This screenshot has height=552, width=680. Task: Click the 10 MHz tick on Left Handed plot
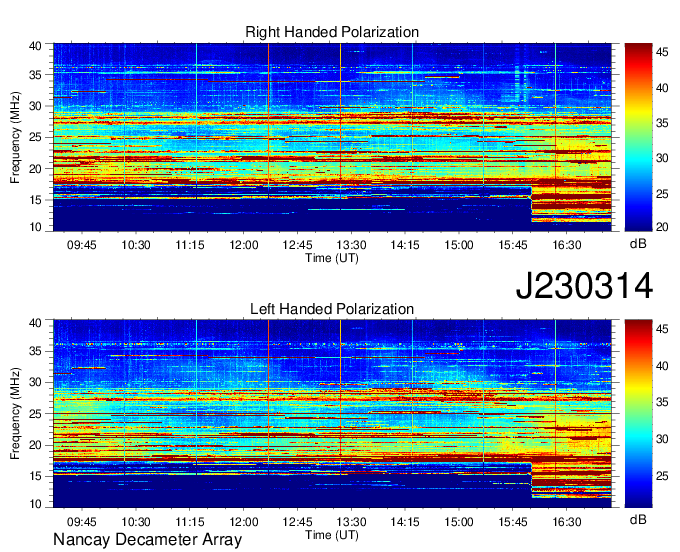(x=35, y=504)
